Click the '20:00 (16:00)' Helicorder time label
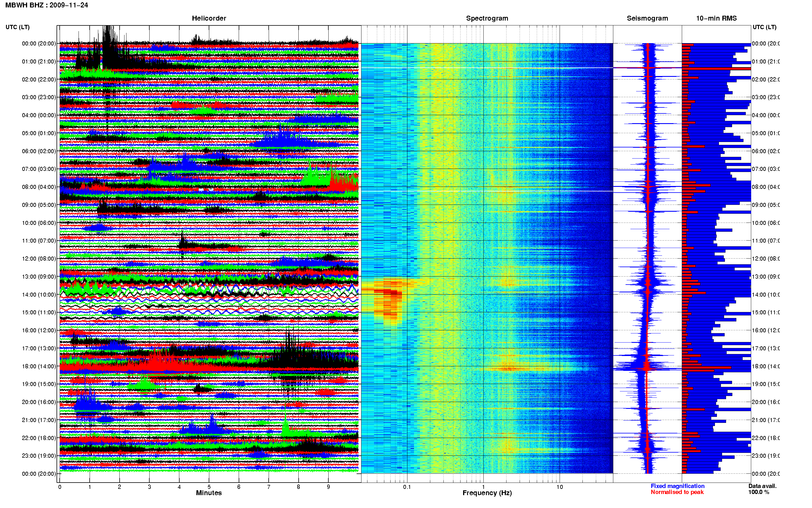Screen dimensions: 812x508 (x=39, y=402)
